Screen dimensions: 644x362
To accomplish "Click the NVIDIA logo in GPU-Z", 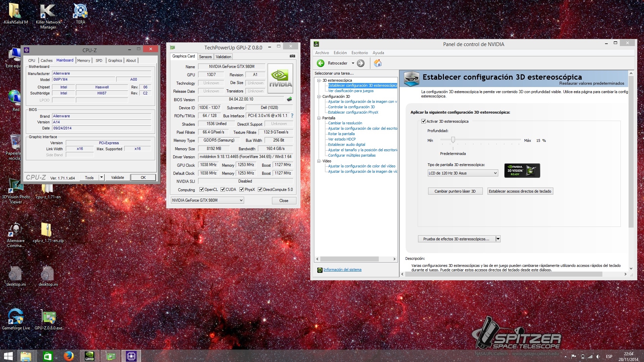I will coord(280,79).
